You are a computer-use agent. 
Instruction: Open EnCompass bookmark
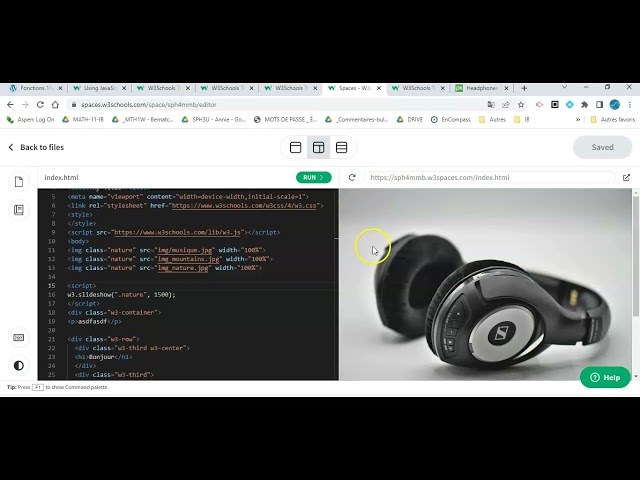click(x=451, y=120)
